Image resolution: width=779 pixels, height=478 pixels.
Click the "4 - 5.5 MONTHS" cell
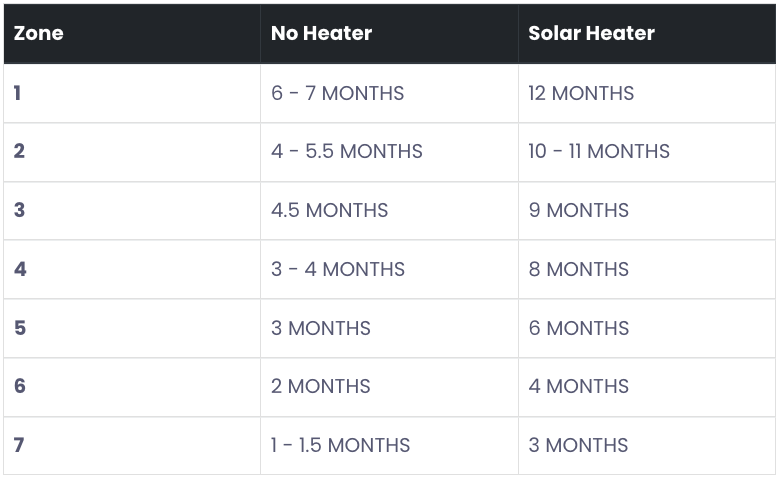[x=346, y=151]
